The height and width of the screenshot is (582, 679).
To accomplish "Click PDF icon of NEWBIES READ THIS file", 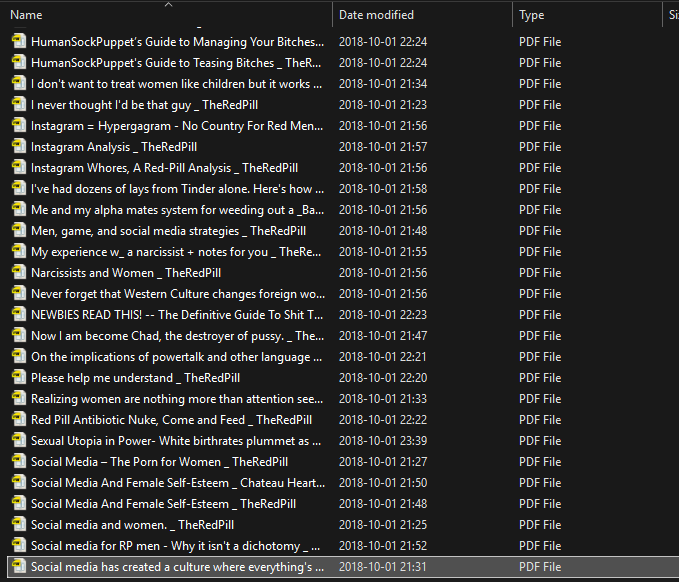I will (19, 314).
